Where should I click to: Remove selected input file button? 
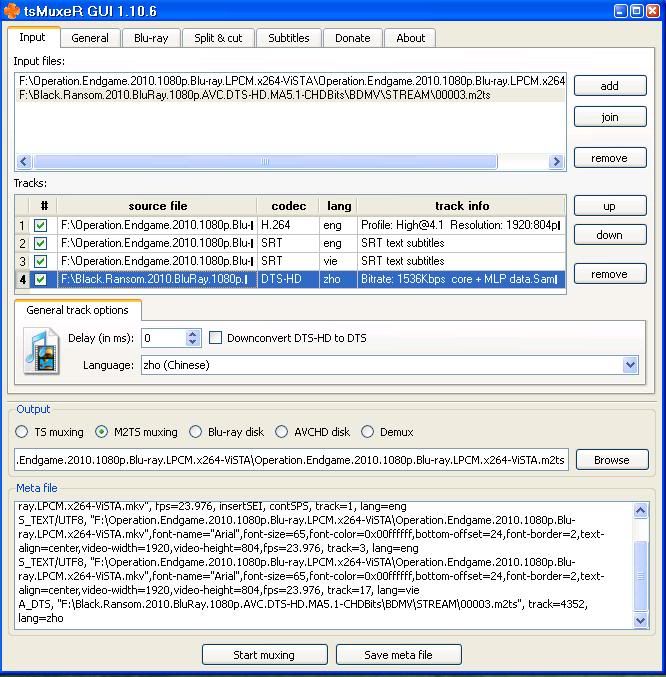pos(610,158)
